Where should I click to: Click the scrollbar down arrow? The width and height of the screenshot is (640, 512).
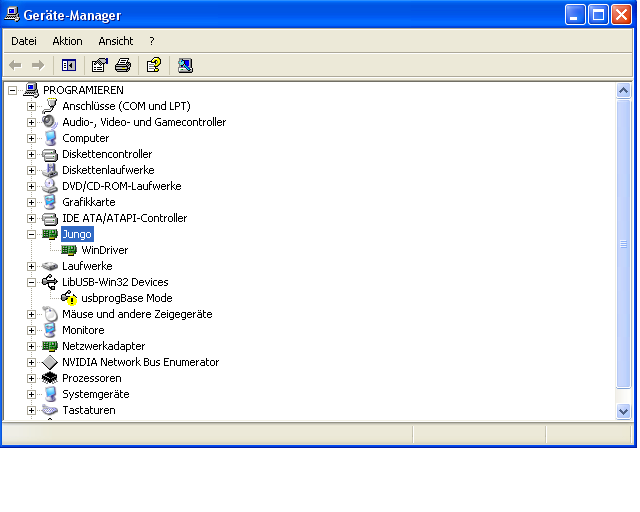pyautogui.click(x=623, y=412)
